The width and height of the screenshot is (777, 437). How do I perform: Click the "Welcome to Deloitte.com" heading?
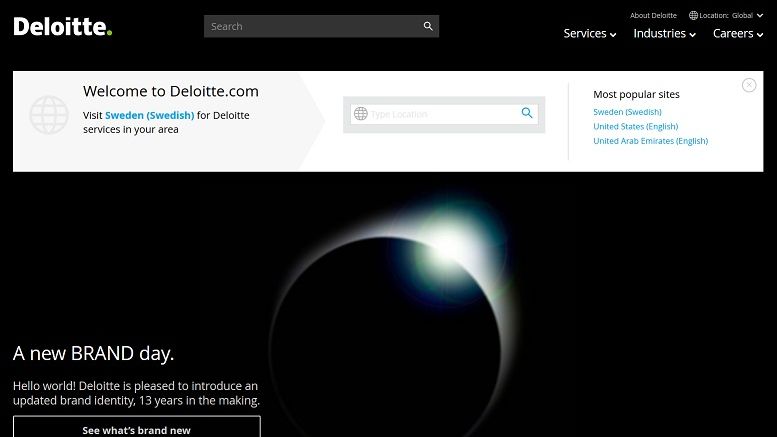coord(171,91)
